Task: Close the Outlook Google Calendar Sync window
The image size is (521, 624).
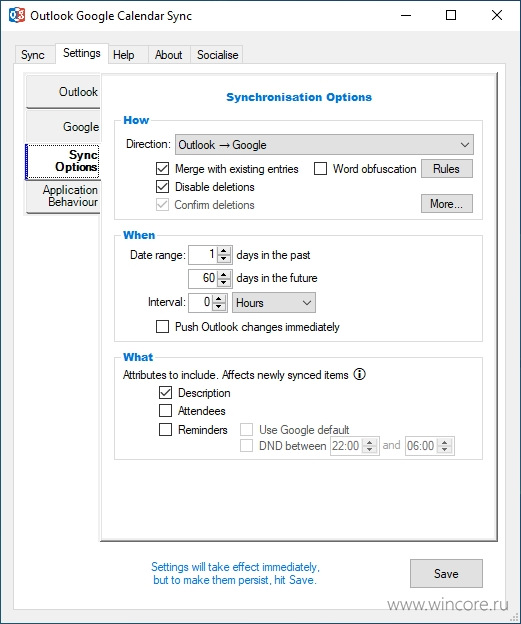Action: click(497, 16)
